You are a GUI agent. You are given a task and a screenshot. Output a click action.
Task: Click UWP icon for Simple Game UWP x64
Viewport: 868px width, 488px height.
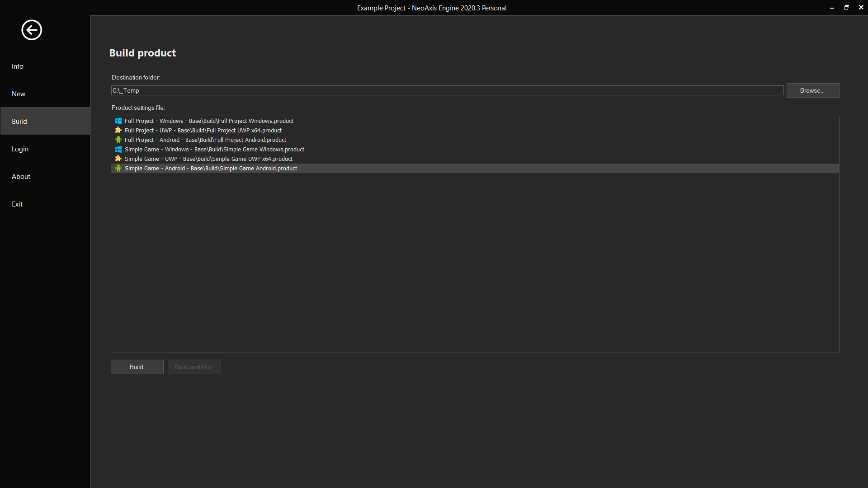coord(118,159)
